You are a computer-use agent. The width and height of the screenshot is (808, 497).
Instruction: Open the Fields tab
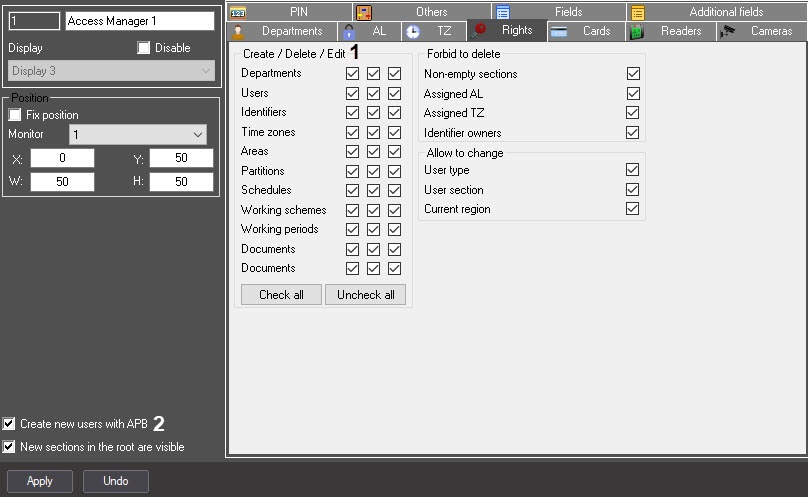tap(559, 12)
